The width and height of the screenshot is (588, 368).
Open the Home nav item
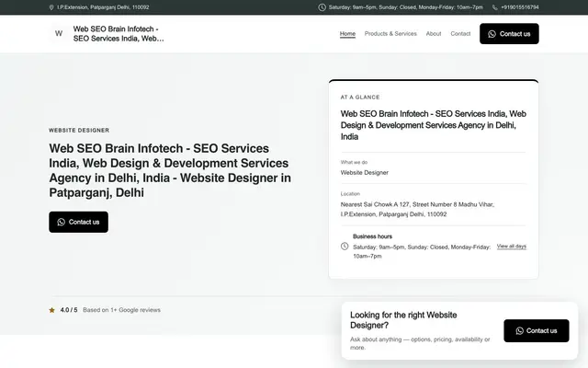(x=347, y=34)
